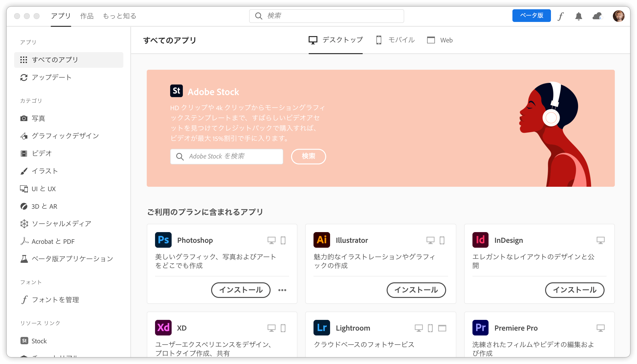This screenshot has height=364, width=637.
Task: Click the InDesign app icon
Action: point(480,240)
